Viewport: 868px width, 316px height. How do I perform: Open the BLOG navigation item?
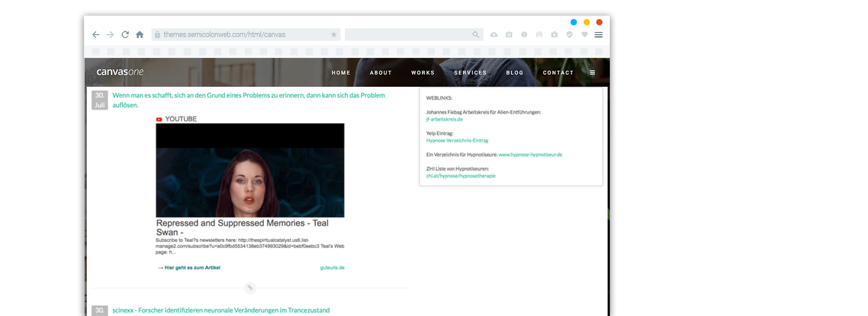[514, 73]
